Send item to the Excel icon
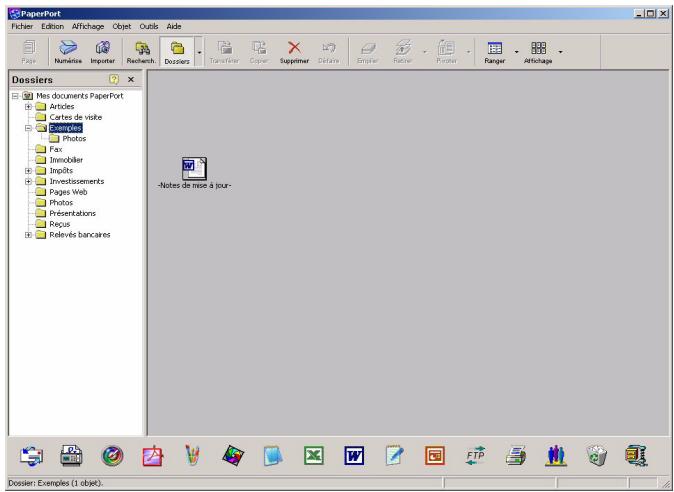Screen dimensions: 674x492 point(314,455)
